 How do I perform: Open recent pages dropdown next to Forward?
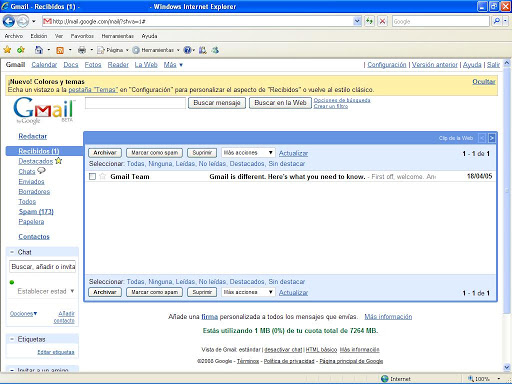coord(34,22)
